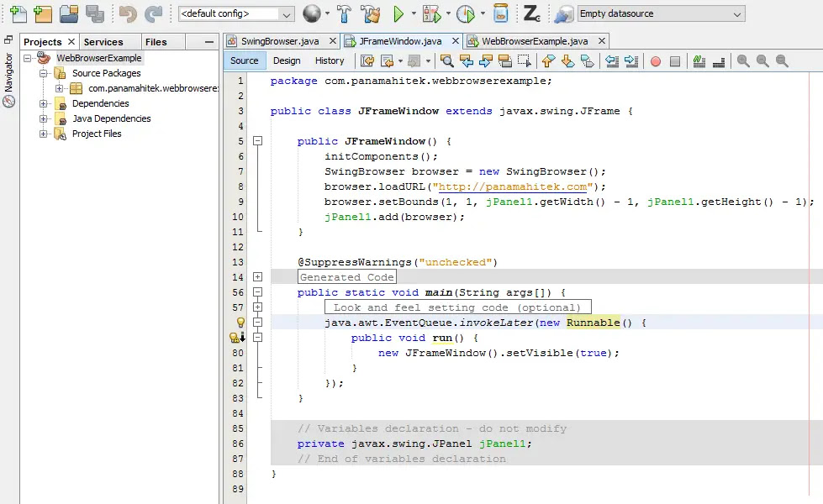The height and width of the screenshot is (504, 823).
Task: Click Find Previous Occurrence icon
Action: point(466,60)
